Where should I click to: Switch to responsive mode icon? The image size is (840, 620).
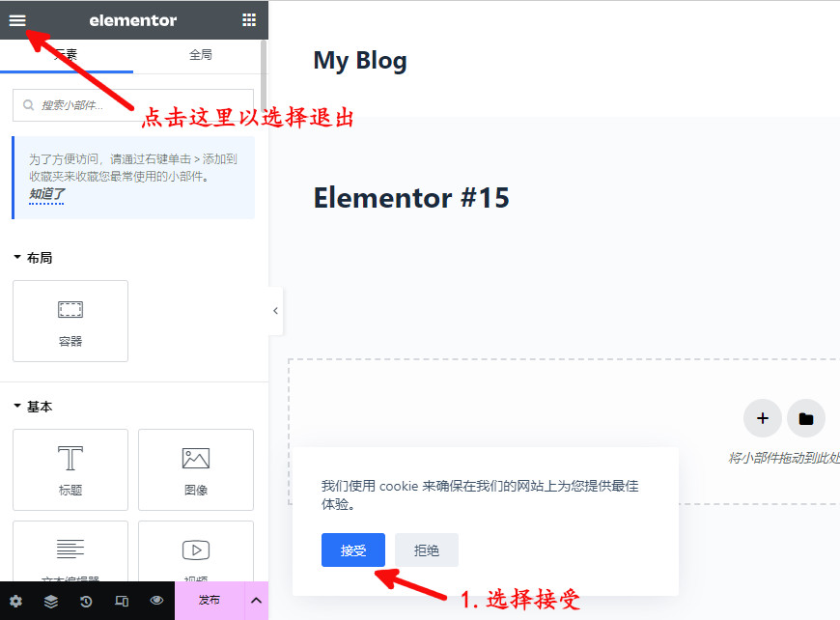pyautogui.click(x=121, y=601)
